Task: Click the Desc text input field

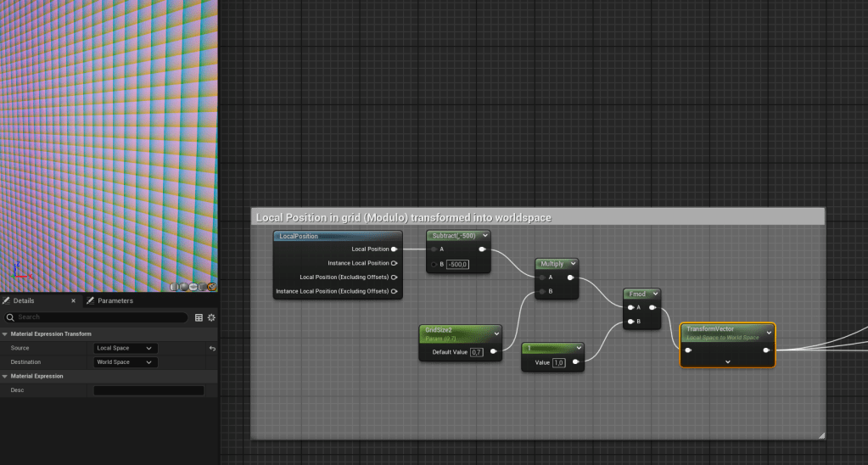Action: [148, 390]
